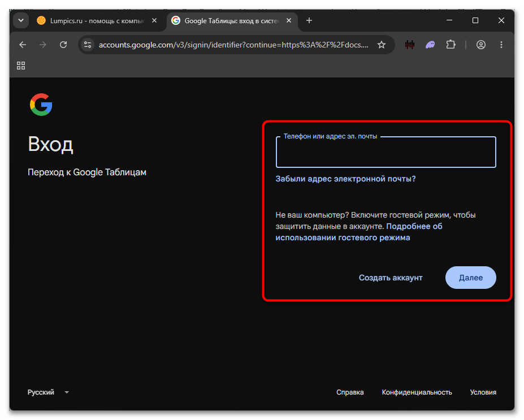Switch to the Lumpics.ru tab
524x420 pixels.
(97, 21)
